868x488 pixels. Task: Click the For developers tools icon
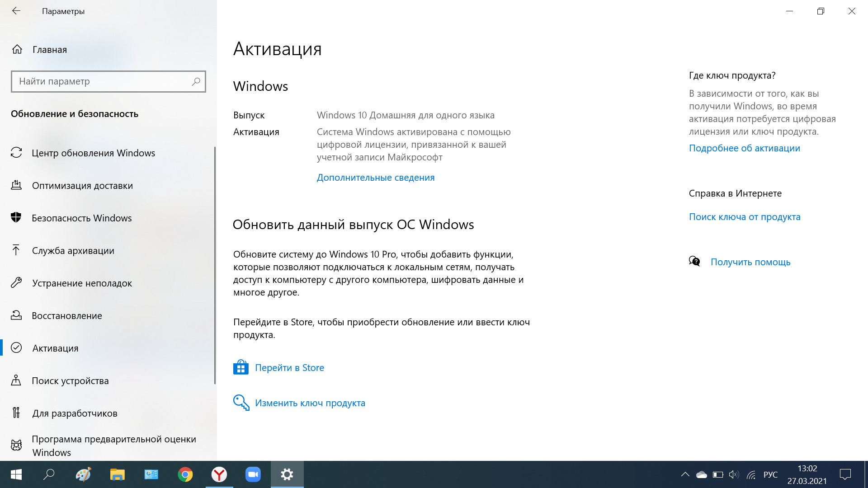pos(16,413)
